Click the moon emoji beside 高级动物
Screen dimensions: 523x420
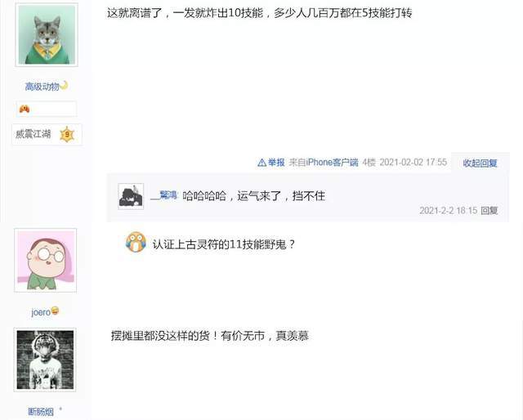(x=64, y=86)
